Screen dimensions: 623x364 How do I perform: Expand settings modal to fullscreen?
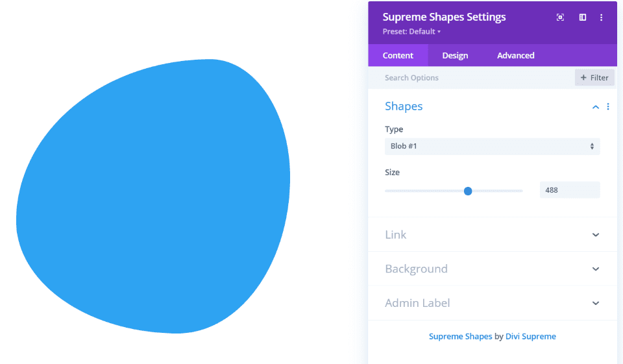tap(560, 18)
